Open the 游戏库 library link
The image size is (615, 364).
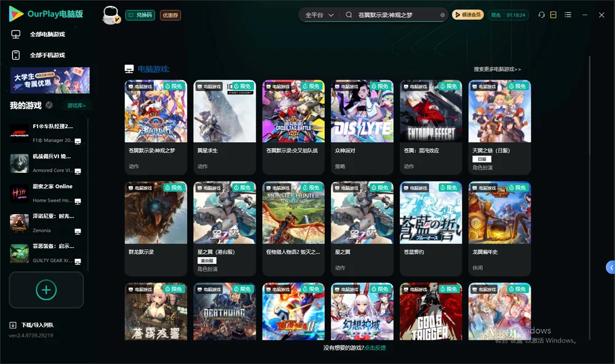pos(76,105)
